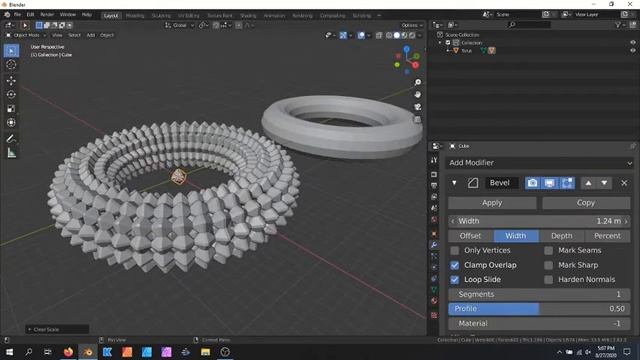Open the Object Mode dropdown
The height and width of the screenshot is (360, 640).
(x=26, y=35)
